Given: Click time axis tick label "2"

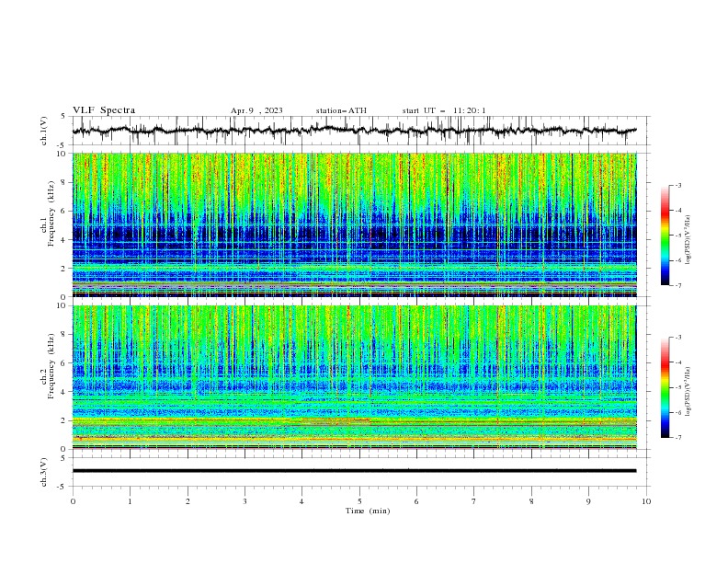Looking at the screenshot, I should (x=188, y=501).
